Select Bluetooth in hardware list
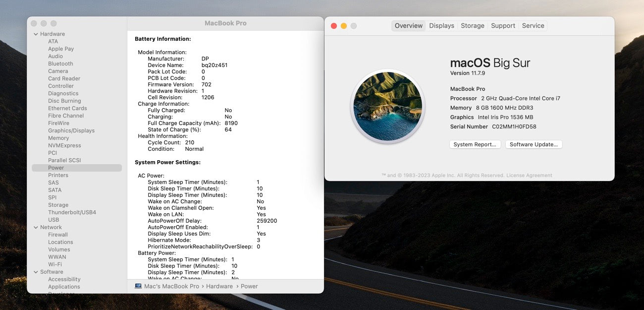The width and height of the screenshot is (644, 310). [60, 64]
